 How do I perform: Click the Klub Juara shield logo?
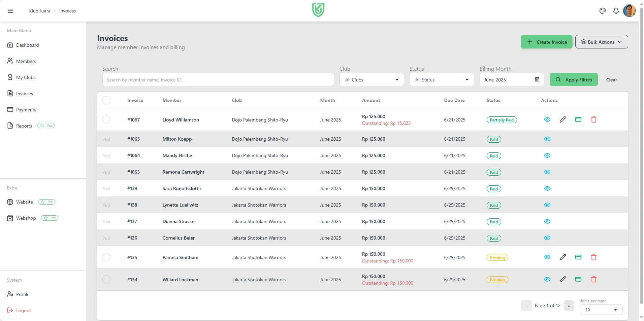[x=318, y=10]
